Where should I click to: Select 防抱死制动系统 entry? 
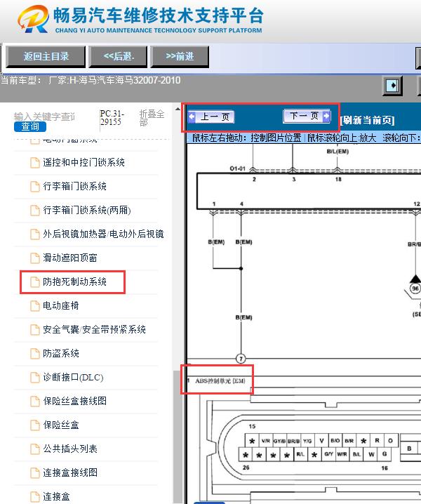[75, 282]
